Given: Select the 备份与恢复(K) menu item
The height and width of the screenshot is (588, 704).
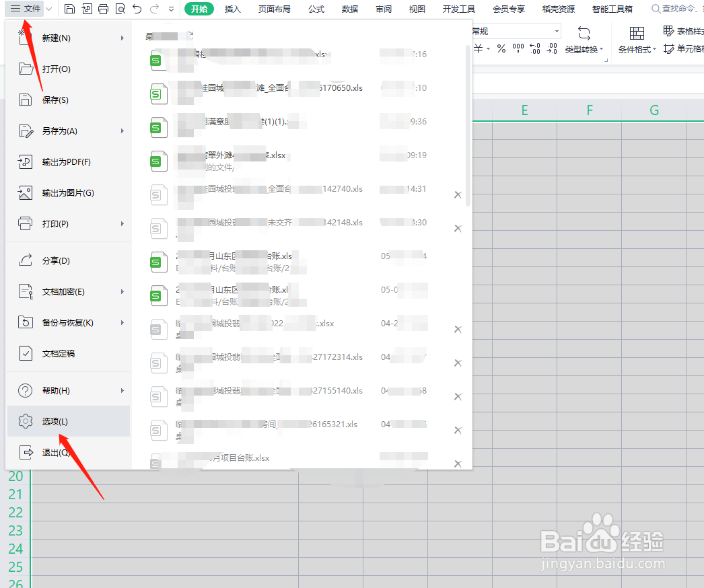Looking at the screenshot, I should [x=68, y=323].
